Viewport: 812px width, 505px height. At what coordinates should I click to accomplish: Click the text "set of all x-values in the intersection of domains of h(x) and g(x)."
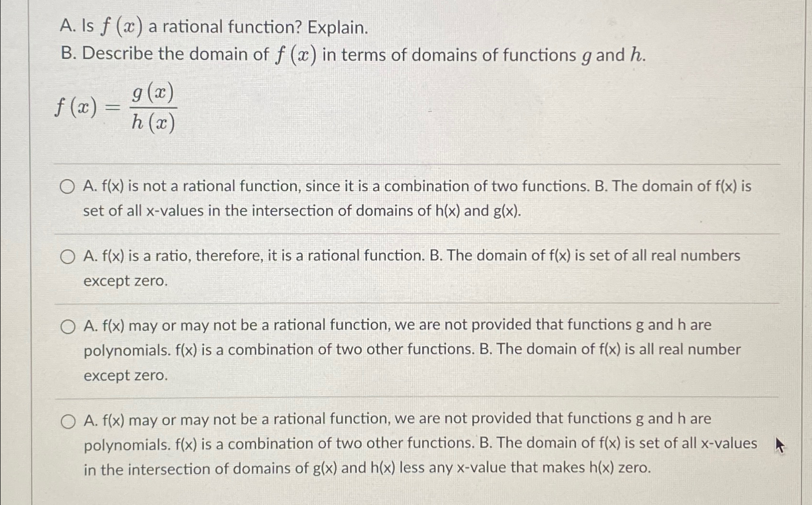[x=302, y=211]
